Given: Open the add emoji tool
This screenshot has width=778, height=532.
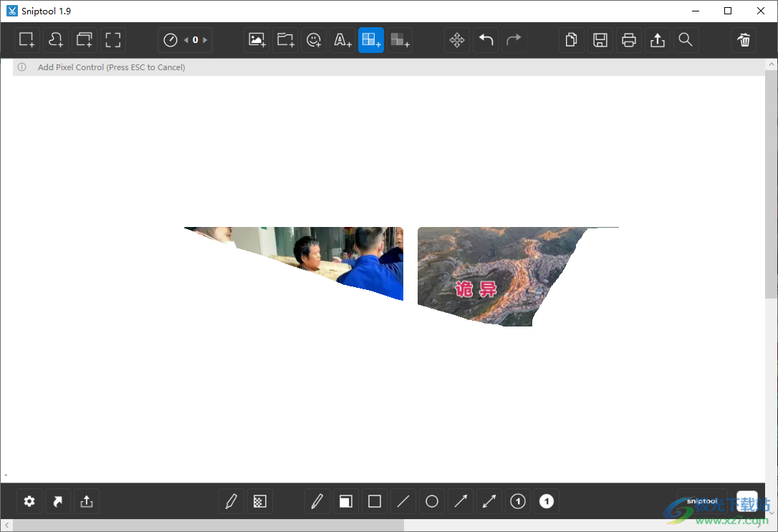Looking at the screenshot, I should click(313, 39).
